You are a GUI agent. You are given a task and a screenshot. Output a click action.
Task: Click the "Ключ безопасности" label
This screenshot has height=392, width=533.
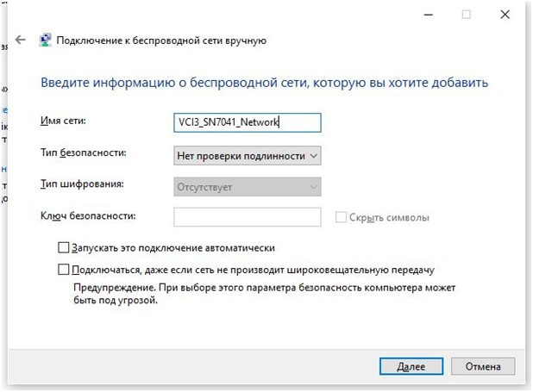(88, 215)
